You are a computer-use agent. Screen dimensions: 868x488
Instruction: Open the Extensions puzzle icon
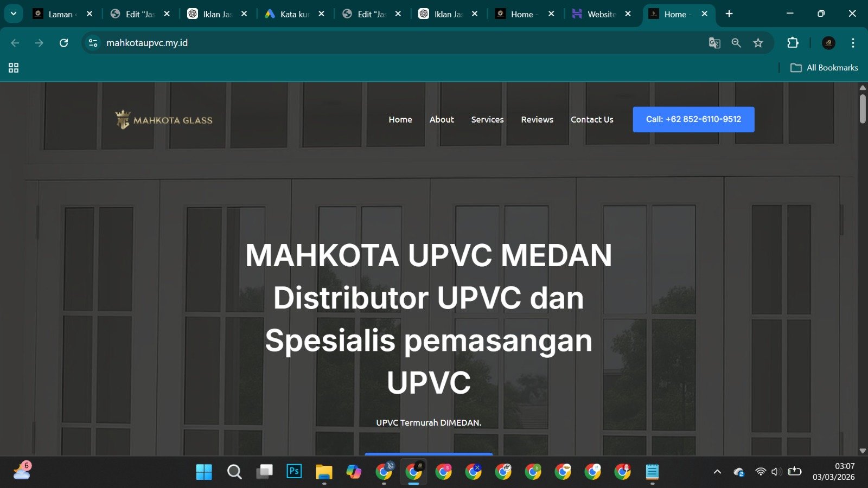pyautogui.click(x=793, y=43)
